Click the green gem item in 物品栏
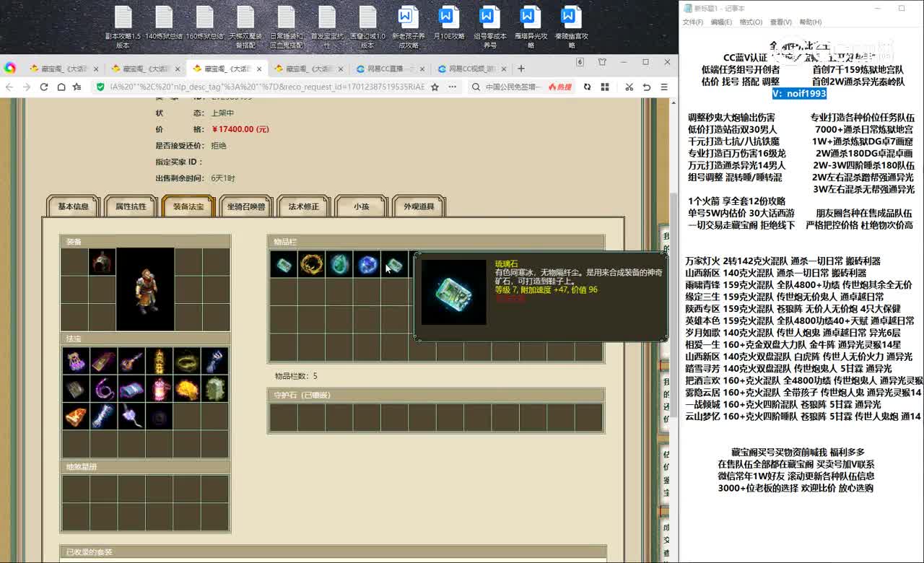This screenshot has width=924, height=563. point(339,264)
